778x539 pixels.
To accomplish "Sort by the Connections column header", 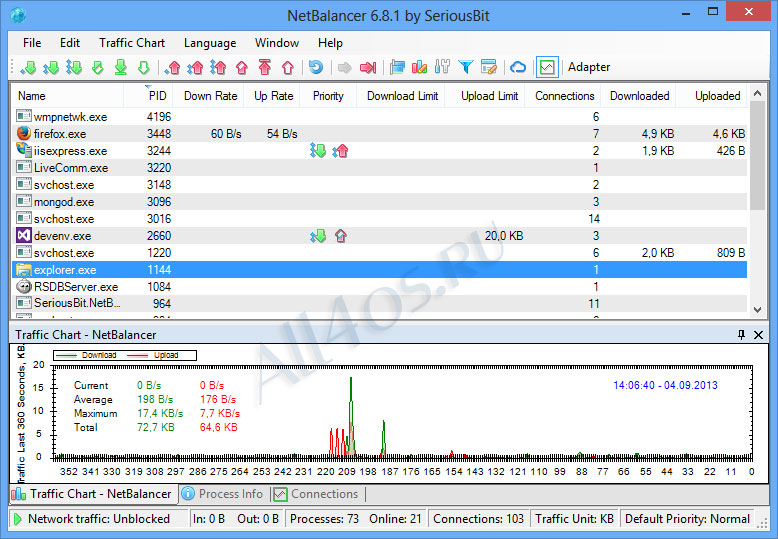I will pos(563,96).
